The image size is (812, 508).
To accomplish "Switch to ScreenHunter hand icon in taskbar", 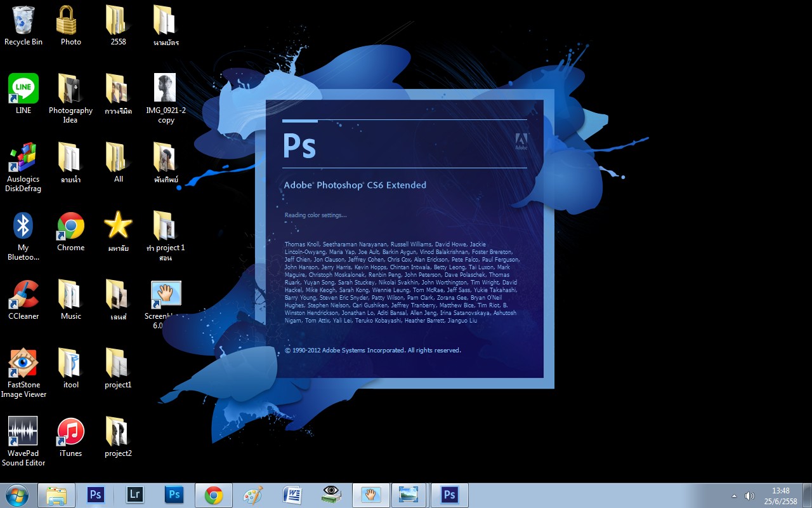I will pyautogui.click(x=371, y=495).
